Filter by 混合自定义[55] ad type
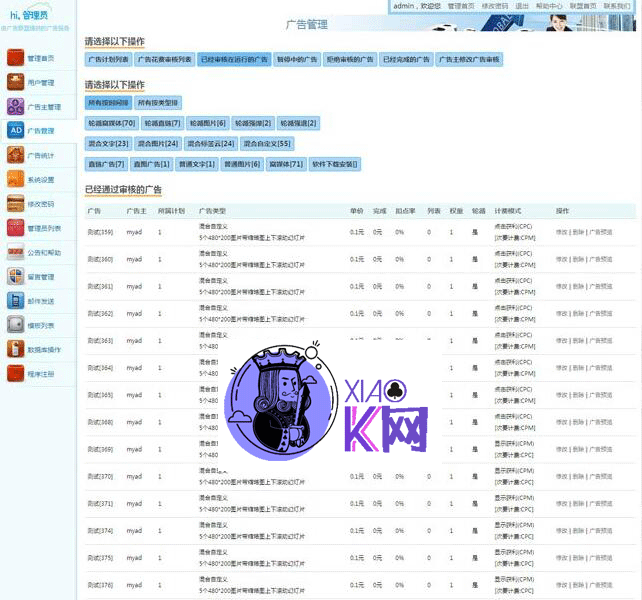Viewport: 642px width, 600px height. tap(267, 144)
